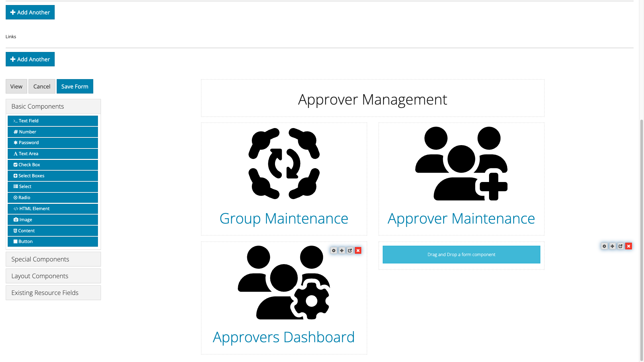
Task: Click the Save Form button
Action: (75, 86)
